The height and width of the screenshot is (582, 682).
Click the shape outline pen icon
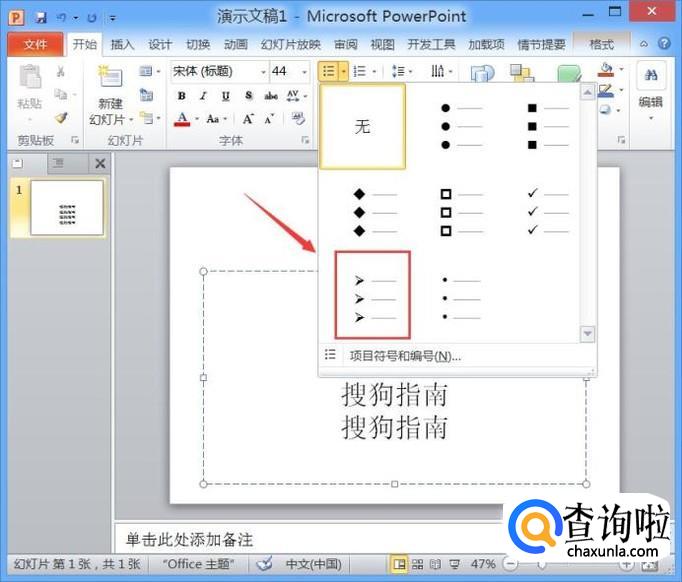[x=606, y=90]
